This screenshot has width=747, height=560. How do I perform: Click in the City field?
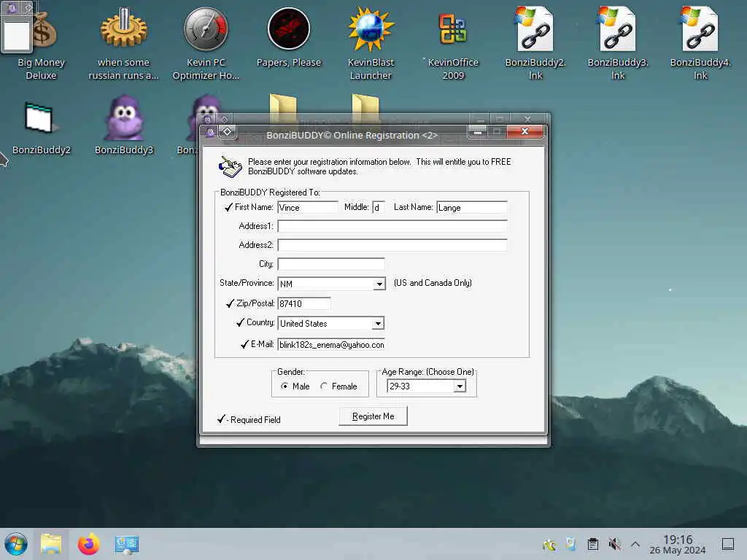click(331, 264)
